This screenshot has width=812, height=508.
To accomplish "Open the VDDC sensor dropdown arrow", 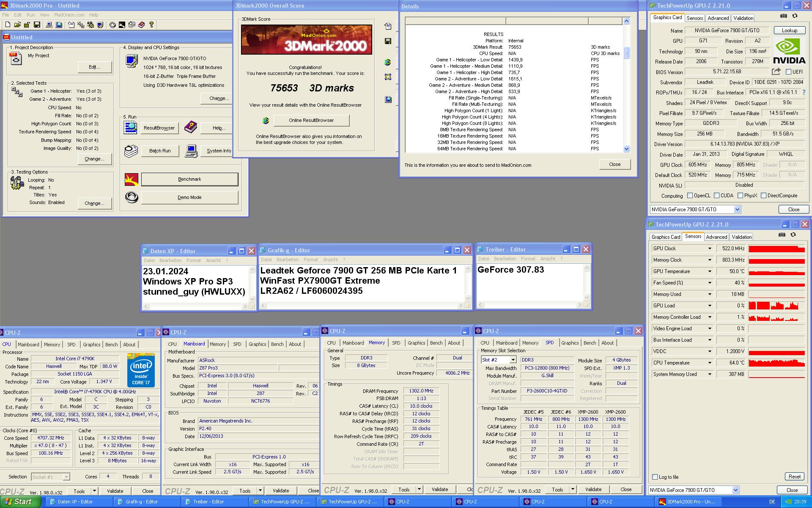I will coord(710,351).
